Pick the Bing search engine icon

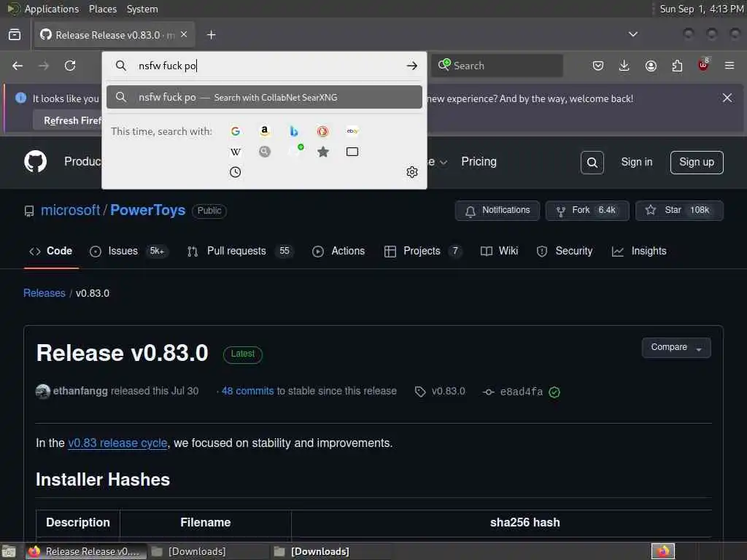click(294, 131)
